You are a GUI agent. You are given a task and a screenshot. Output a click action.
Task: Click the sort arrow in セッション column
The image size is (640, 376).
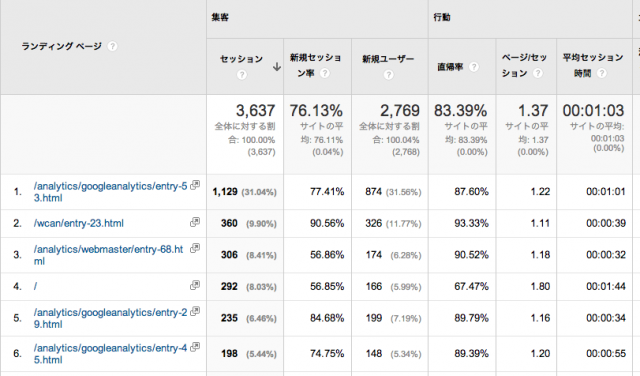point(277,67)
